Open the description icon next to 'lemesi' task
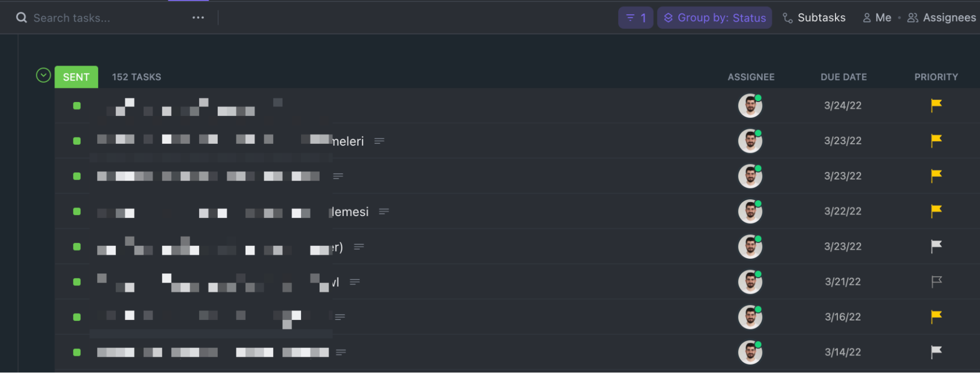 click(x=384, y=212)
